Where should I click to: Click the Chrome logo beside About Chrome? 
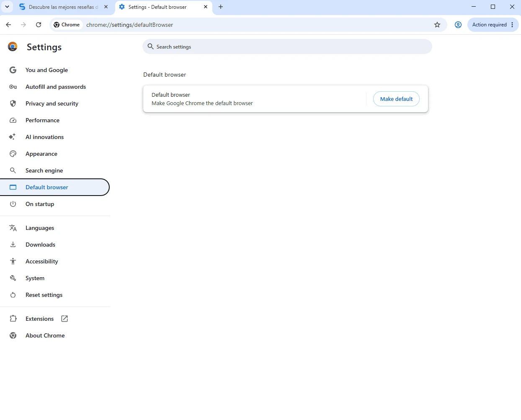13,335
